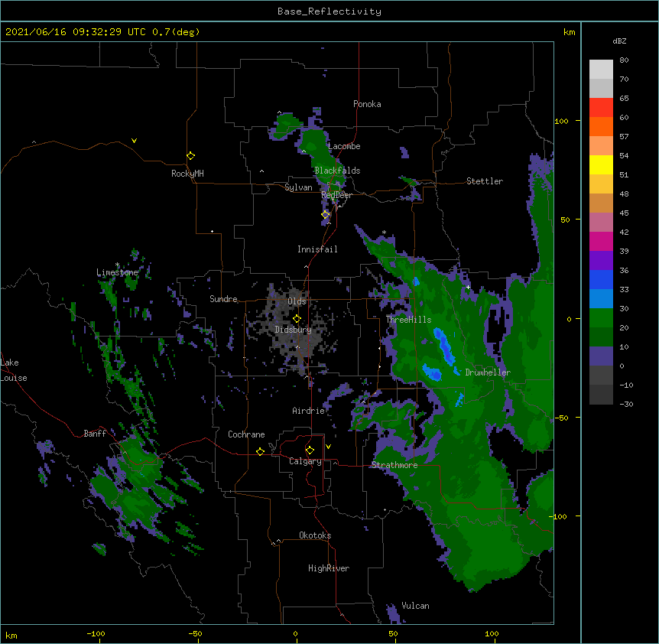
Task: Click the ThreeHills label
Action: 408,320
